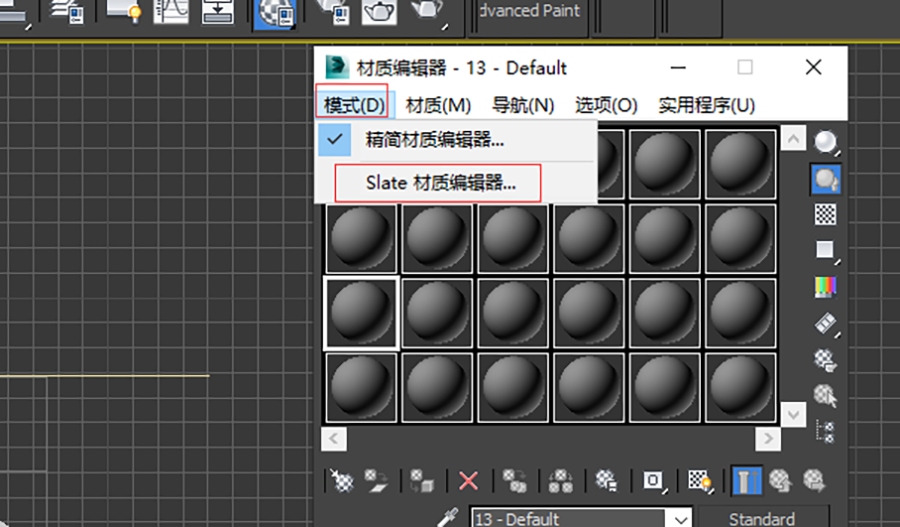Select the top-right sample sphere slot

[x=740, y=164]
